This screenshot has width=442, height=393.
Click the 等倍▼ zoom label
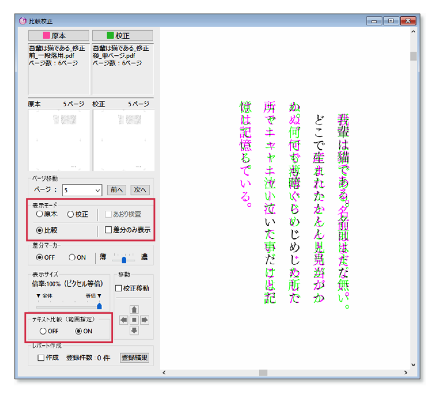(94, 296)
